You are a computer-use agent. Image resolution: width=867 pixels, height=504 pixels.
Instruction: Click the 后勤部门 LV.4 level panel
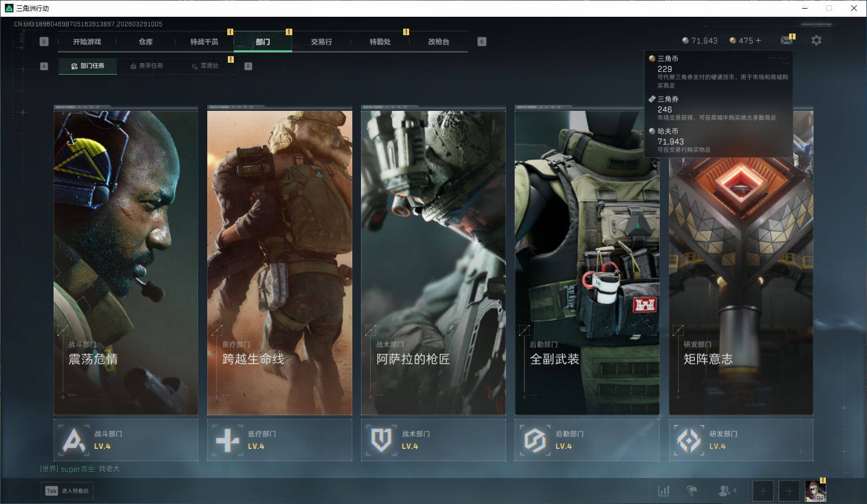(587, 440)
